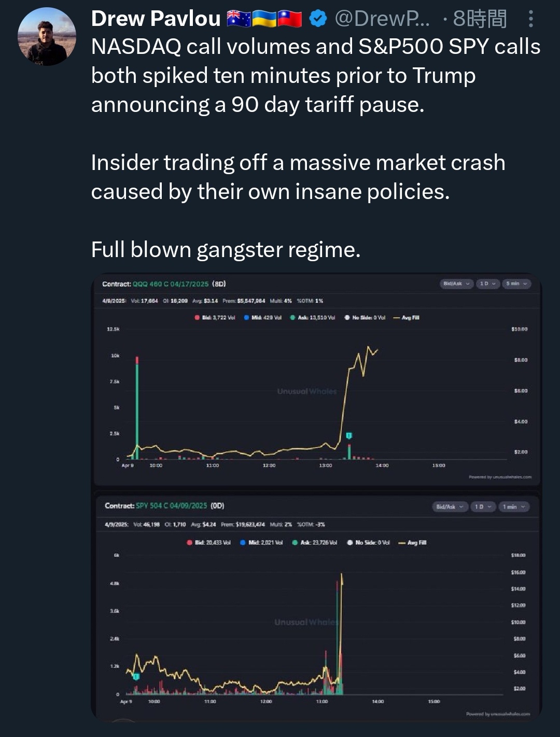
Task: Open Drew Pavlou display name
Action: click(156, 19)
